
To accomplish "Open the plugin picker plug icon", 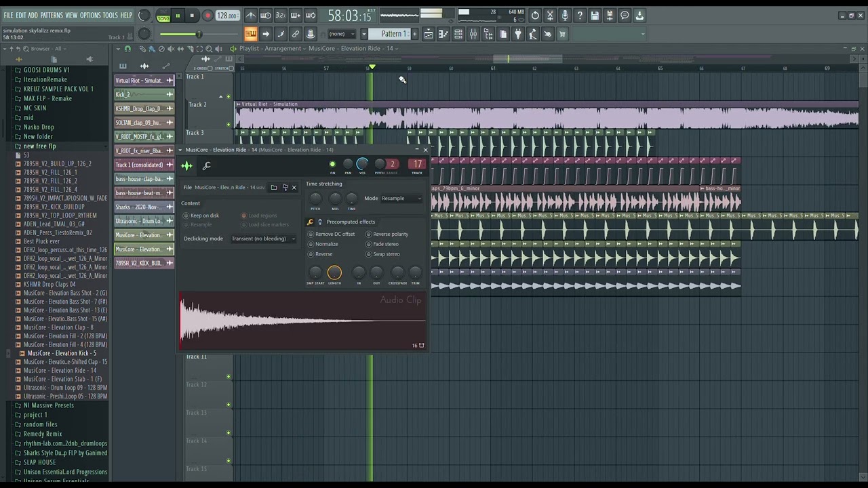I will (x=518, y=34).
